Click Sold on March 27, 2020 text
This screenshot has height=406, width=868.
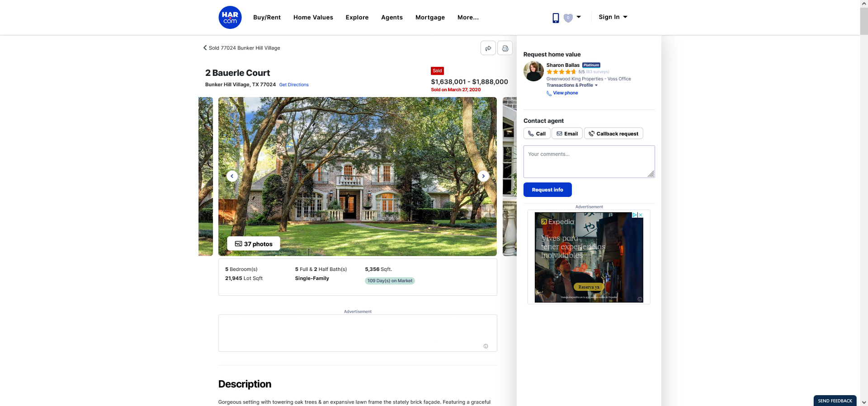[x=456, y=90]
